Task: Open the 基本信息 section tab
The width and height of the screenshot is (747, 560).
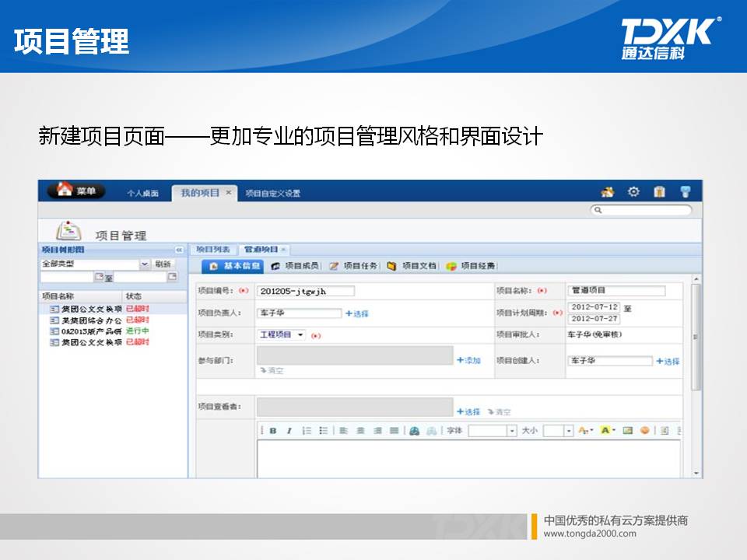Action: tap(233, 266)
